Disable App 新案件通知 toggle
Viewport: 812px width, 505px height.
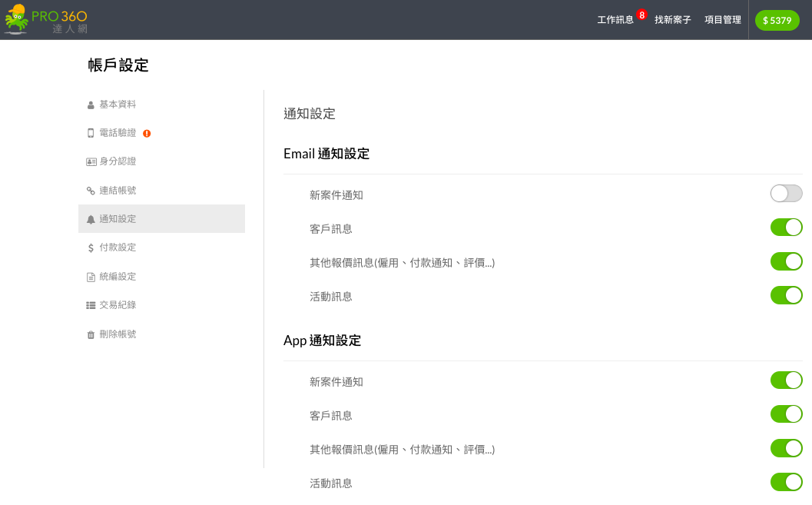point(786,380)
